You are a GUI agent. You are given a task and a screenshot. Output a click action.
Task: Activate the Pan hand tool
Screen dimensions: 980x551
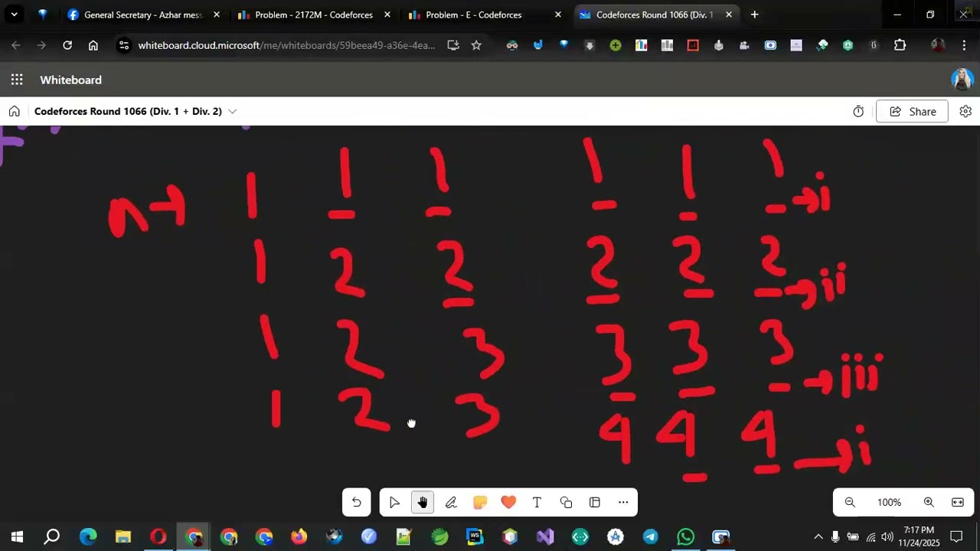[423, 503]
